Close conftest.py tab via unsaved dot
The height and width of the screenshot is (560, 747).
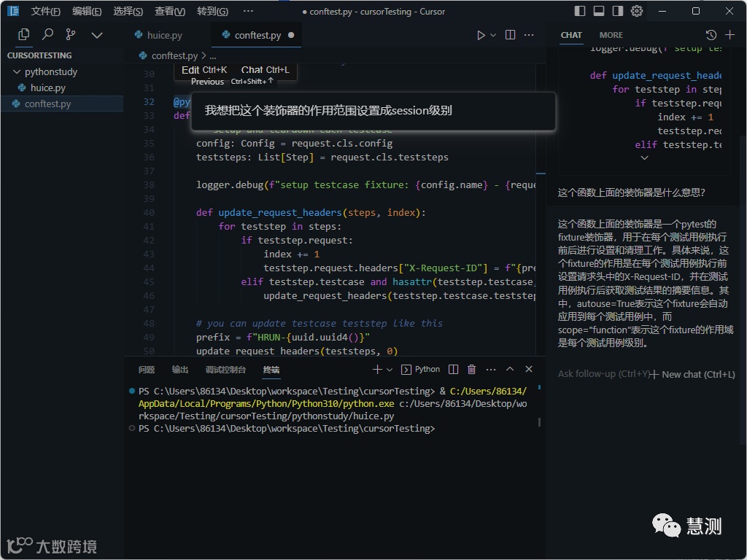(291, 35)
